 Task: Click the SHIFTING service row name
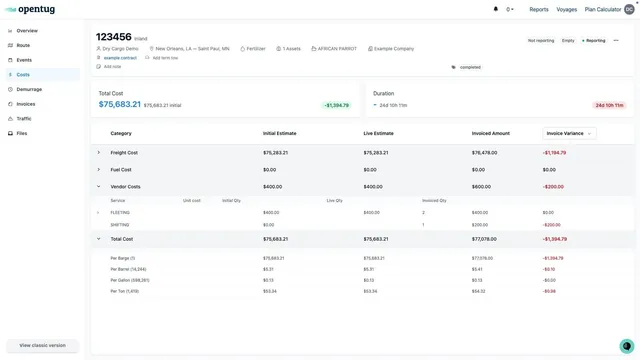click(120, 225)
